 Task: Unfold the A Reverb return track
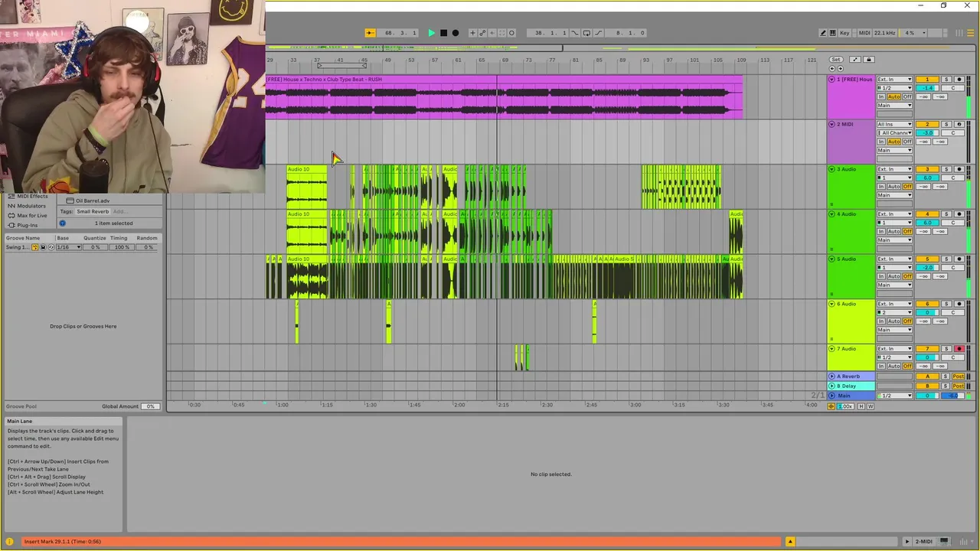(831, 377)
